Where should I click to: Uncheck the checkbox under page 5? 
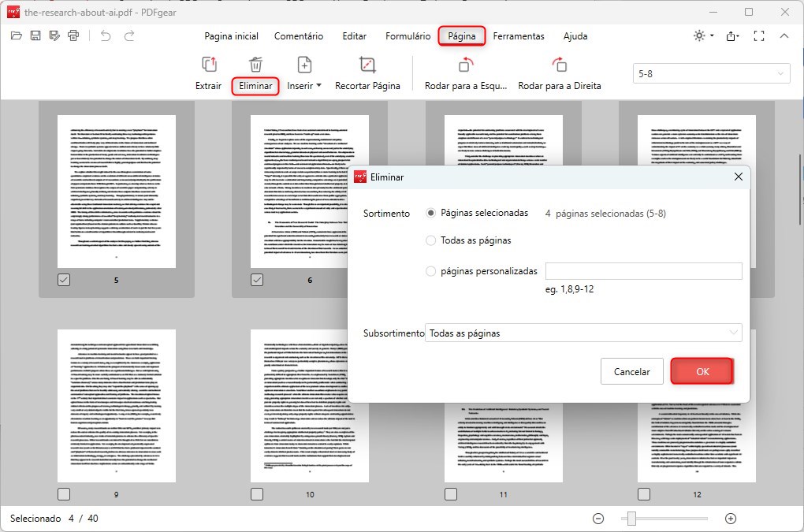(x=64, y=280)
